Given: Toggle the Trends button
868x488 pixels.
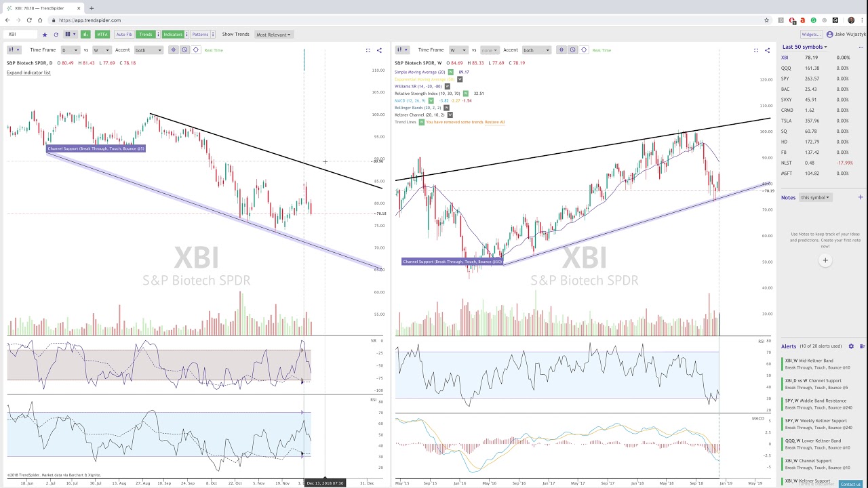Looking at the screenshot, I should point(146,34).
